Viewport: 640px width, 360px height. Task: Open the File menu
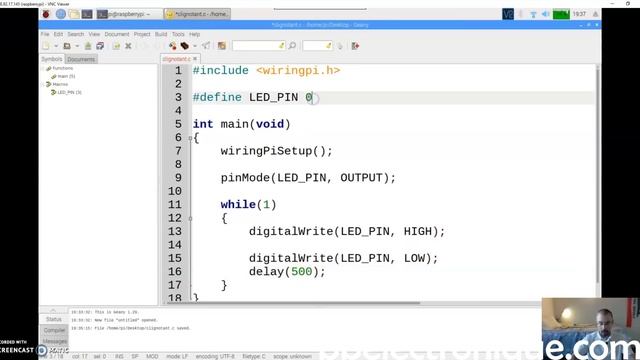pyautogui.click(x=45, y=34)
